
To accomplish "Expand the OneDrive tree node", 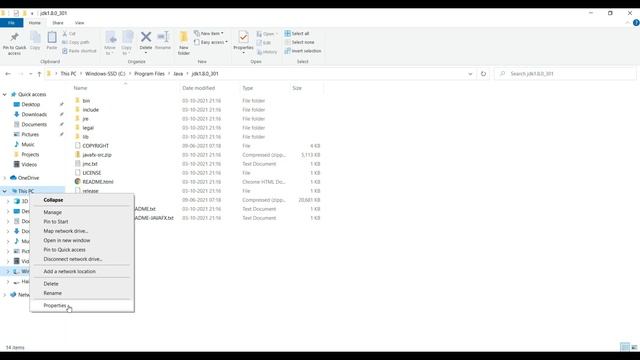I will tap(4, 178).
